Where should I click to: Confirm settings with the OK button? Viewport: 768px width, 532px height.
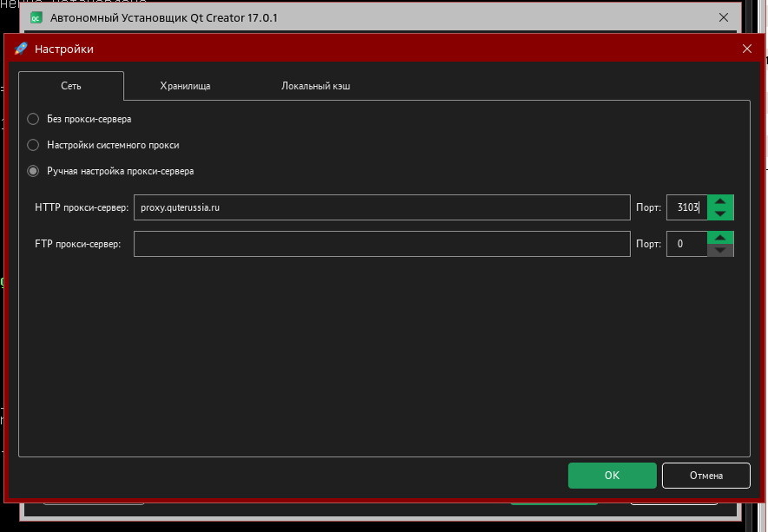pos(613,476)
